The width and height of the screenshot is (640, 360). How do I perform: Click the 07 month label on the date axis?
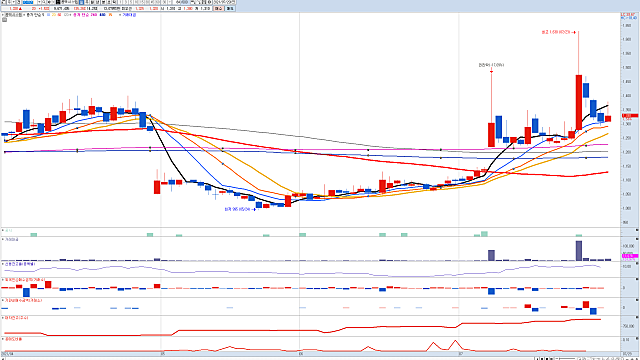click(x=460, y=354)
